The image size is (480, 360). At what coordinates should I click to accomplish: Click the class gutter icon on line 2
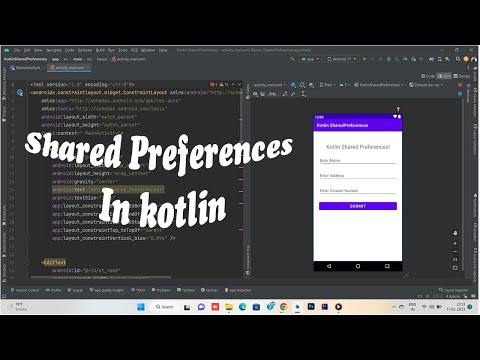tap(20, 92)
